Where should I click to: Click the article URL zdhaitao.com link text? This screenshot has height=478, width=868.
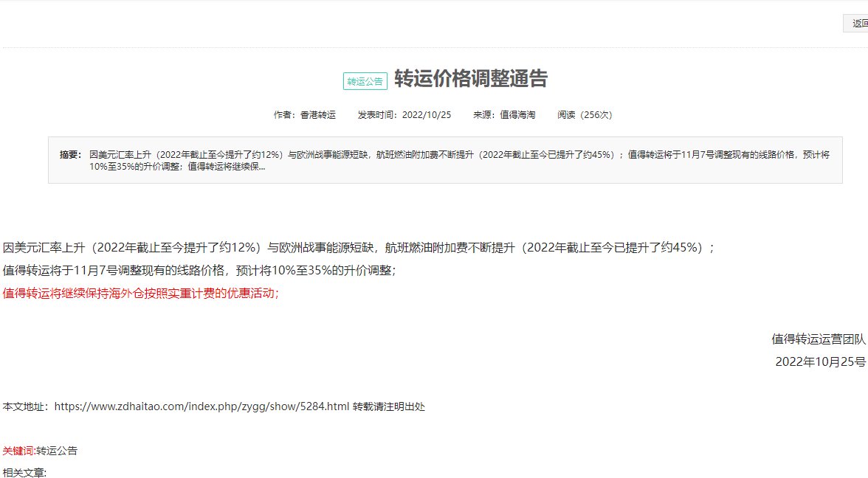[201, 406]
